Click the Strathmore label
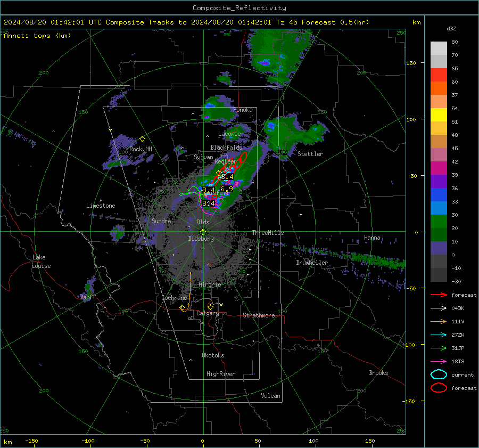Image resolution: width=479 pixels, height=448 pixels. coord(259,315)
